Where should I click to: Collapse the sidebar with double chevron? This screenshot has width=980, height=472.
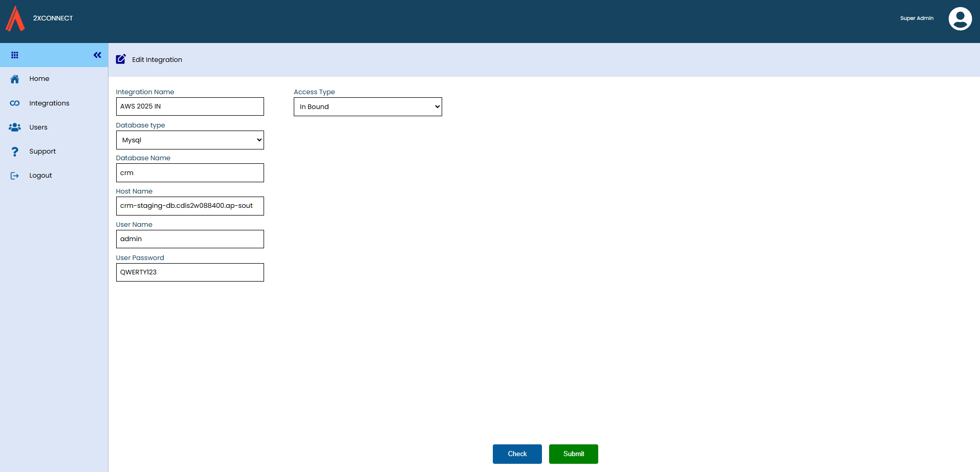click(x=97, y=55)
